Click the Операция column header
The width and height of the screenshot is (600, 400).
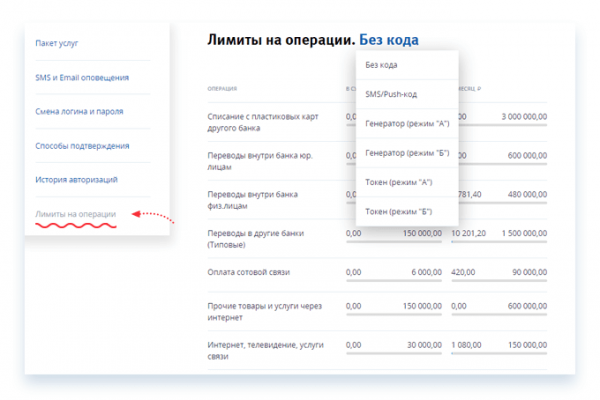222,89
